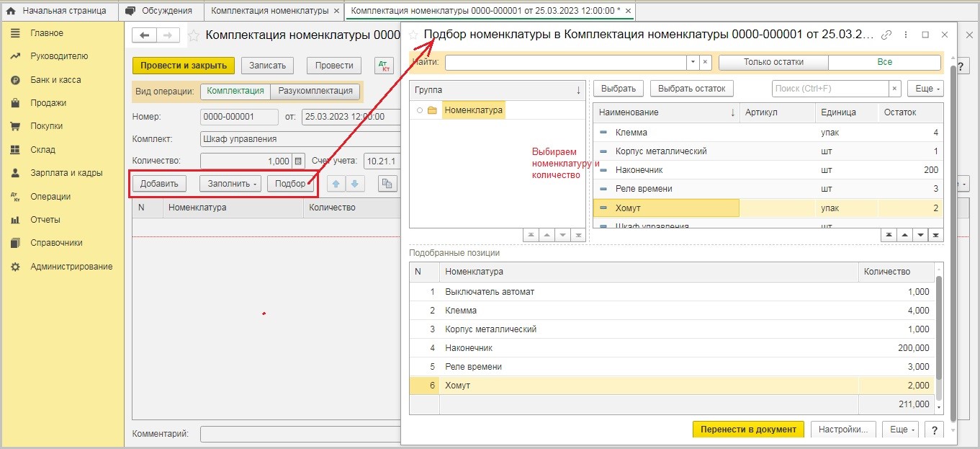Open the Склад sidebar section
The width and height of the screenshot is (980, 449).
(42, 150)
